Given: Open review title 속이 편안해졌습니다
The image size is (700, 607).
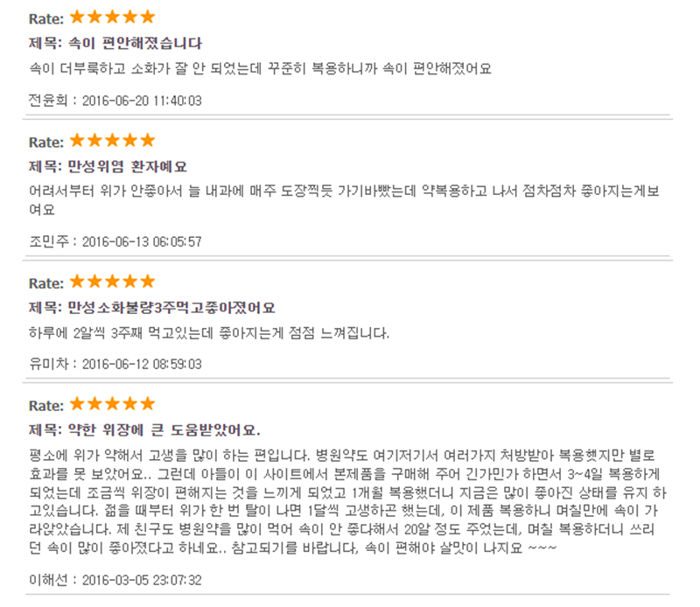Looking at the screenshot, I should tap(135, 43).
